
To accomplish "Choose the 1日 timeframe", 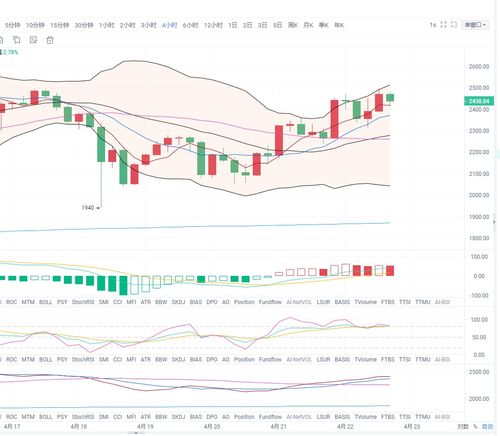I will click(233, 25).
